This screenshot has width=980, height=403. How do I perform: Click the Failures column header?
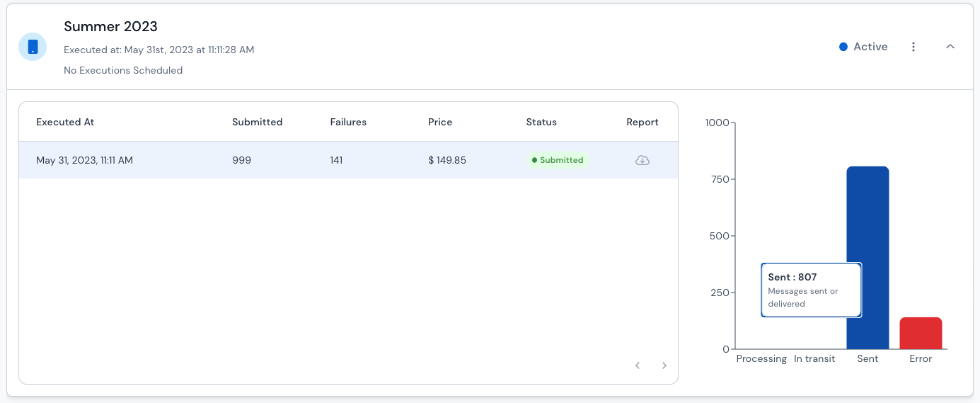click(348, 122)
